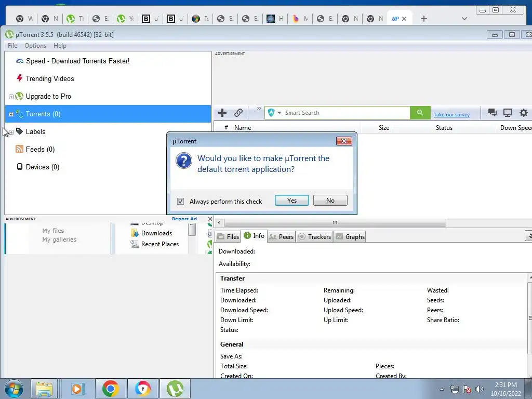Sort by the Status column header
532x399 pixels.
(444, 128)
